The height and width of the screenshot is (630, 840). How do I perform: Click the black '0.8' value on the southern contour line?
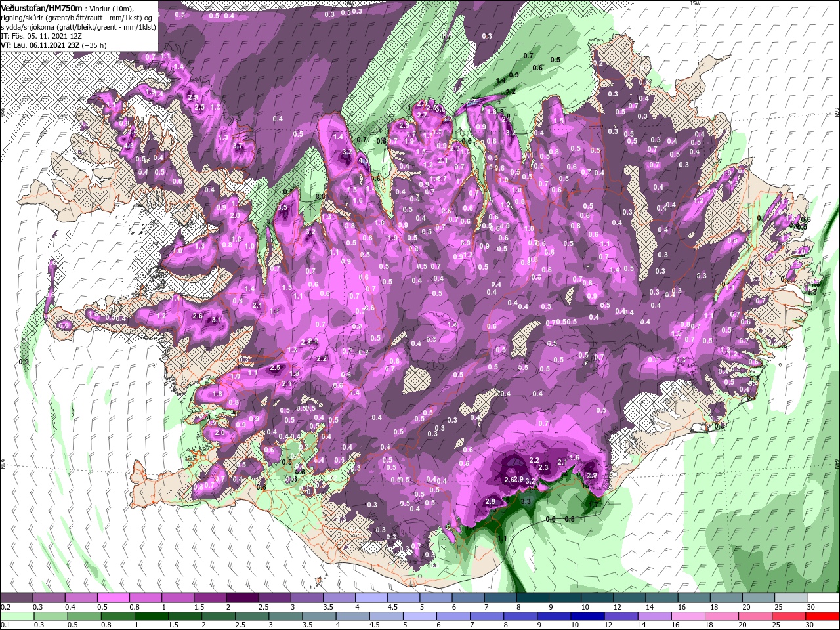[570, 519]
